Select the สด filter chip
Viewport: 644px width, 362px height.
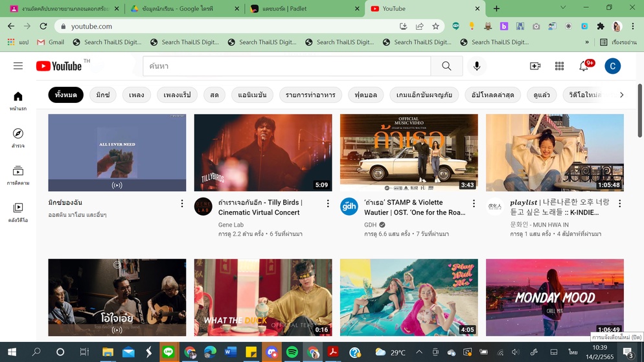coord(214,95)
